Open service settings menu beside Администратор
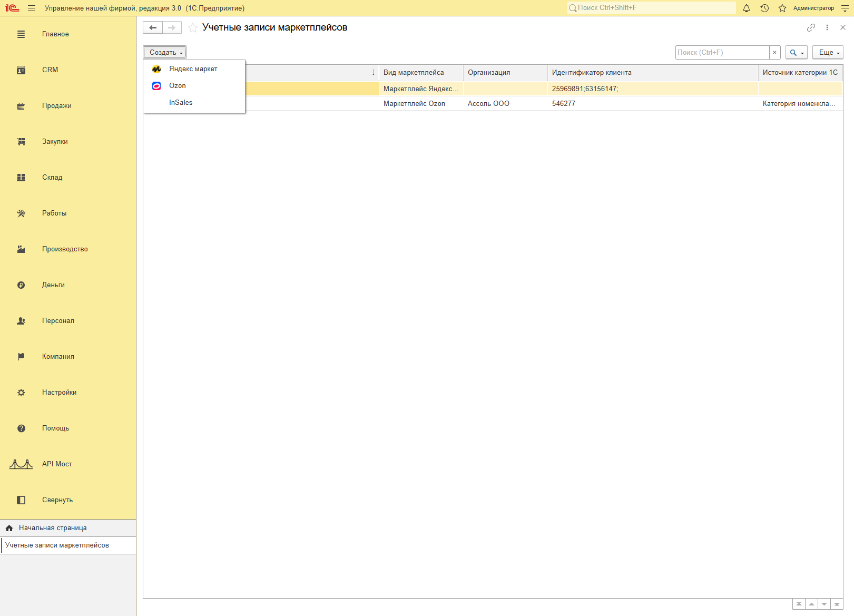 (x=845, y=8)
